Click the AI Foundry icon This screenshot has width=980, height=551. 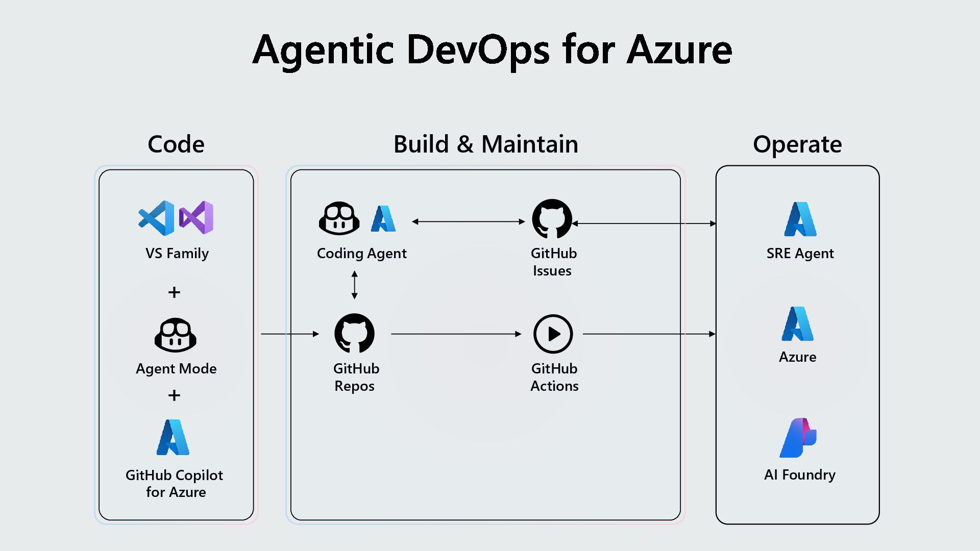coord(798,438)
